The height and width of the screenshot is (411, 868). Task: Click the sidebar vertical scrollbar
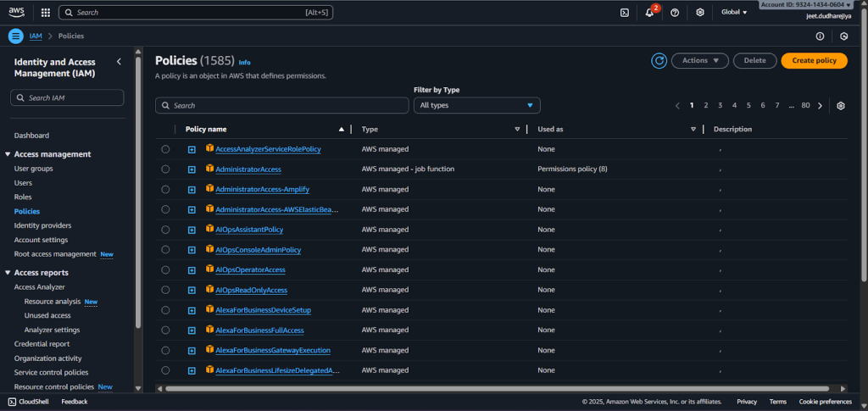pyautogui.click(x=138, y=191)
